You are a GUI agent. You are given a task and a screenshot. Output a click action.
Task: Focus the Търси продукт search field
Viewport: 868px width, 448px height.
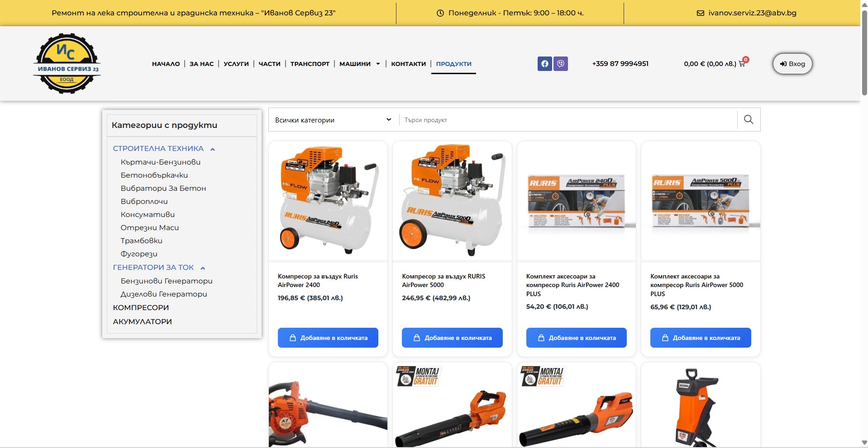[x=568, y=120]
